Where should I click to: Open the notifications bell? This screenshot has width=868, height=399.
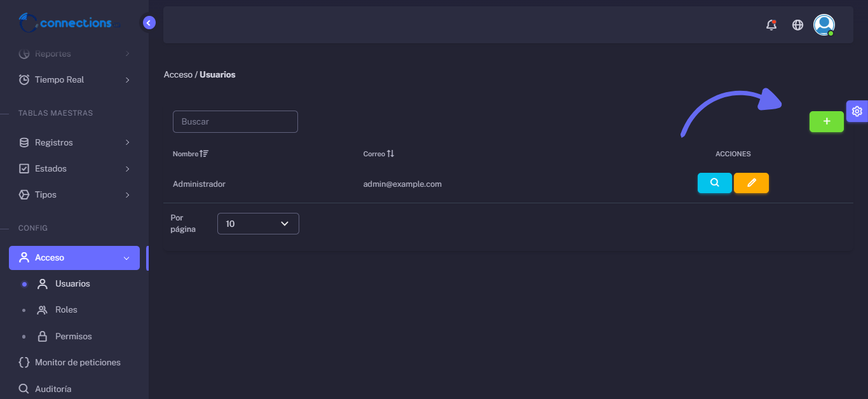(771, 25)
